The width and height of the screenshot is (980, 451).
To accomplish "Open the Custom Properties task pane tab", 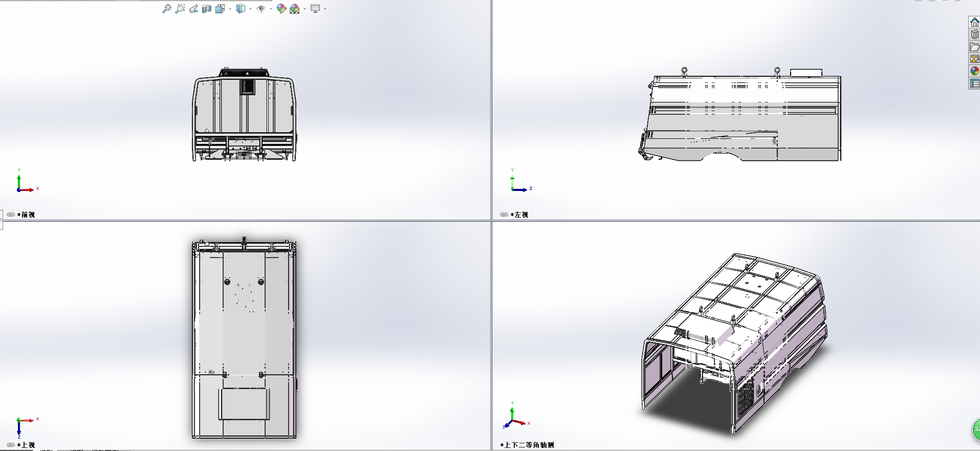I will tap(974, 83).
